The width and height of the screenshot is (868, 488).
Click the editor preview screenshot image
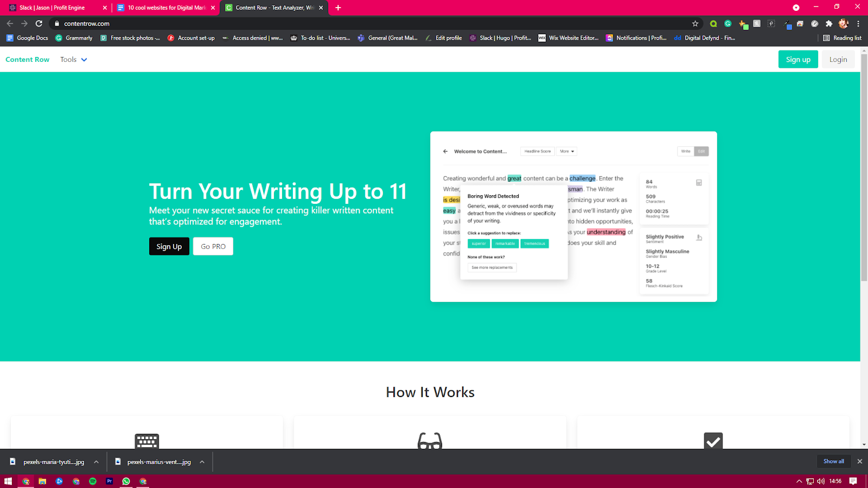tap(573, 217)
